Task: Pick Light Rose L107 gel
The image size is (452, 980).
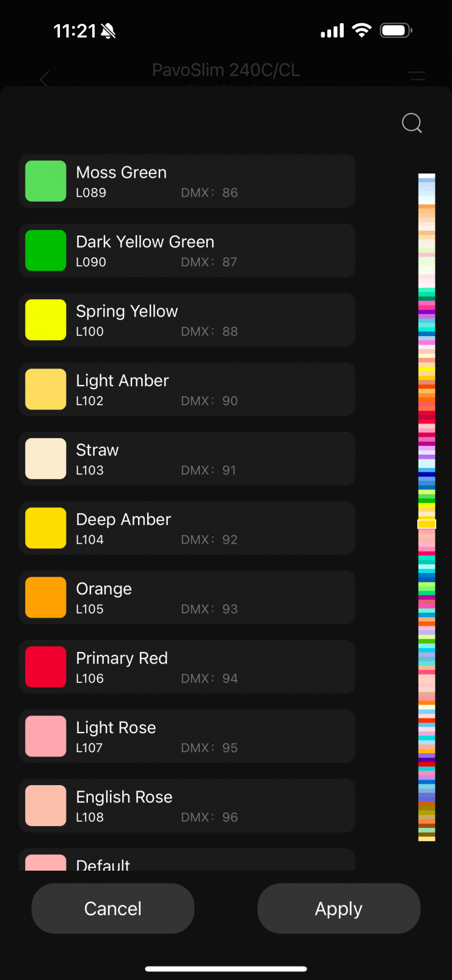Action: coord(187,736)
